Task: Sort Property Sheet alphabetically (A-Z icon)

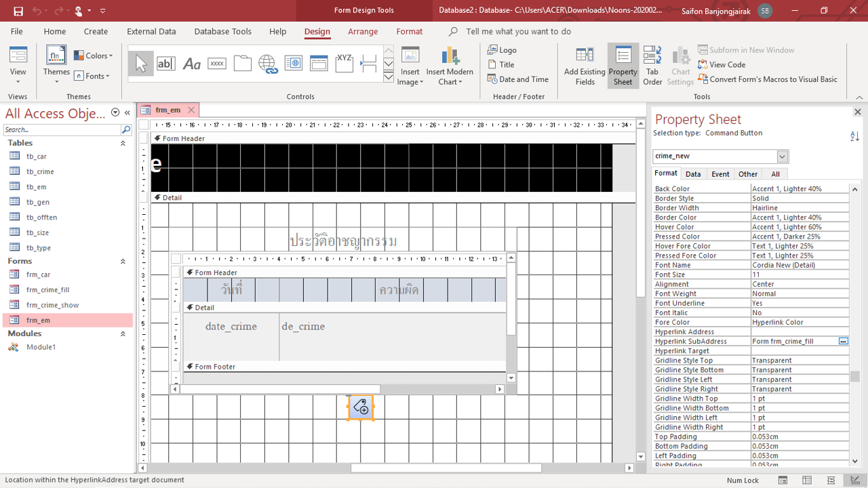Action: 854,136
